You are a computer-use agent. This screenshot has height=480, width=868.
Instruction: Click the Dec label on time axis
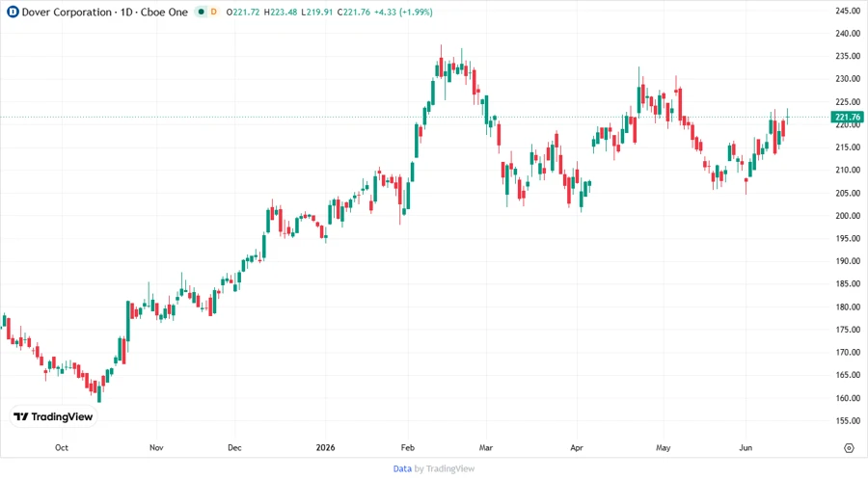234,447
